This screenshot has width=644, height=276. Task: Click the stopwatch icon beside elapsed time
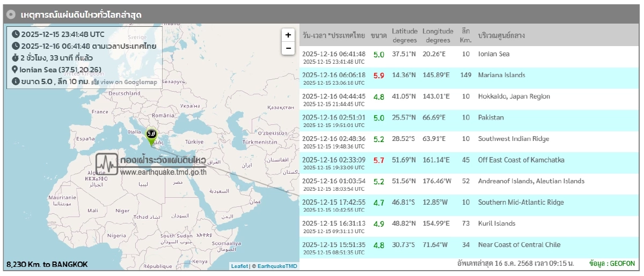pyautogui.click(x=16, y=58)
